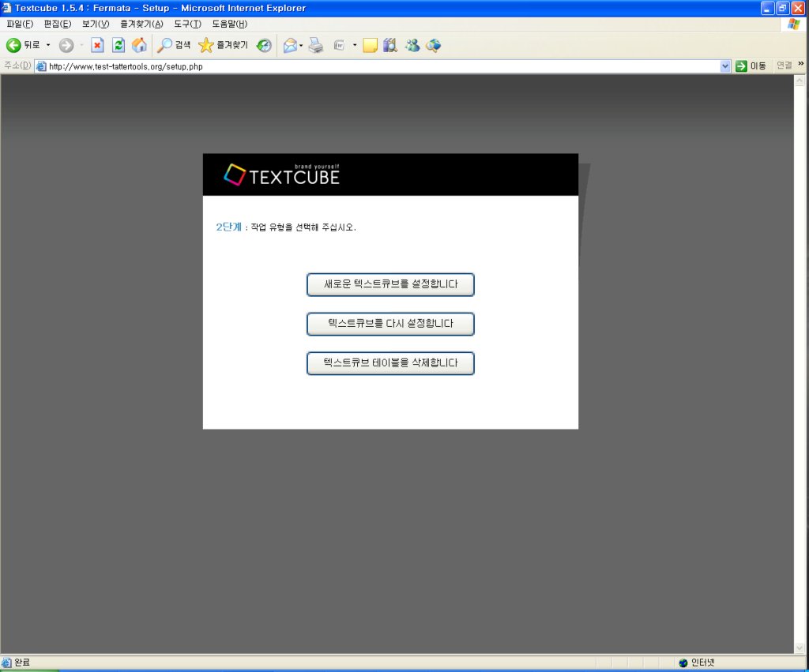Expand the toolbar overflow chevron
This screenshot has width=809, height=672.
pos(801,64)
